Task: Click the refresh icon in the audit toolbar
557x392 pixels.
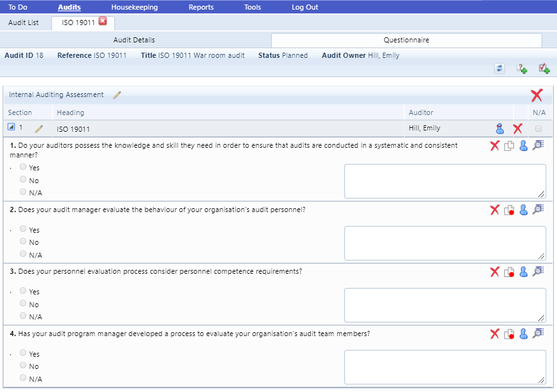Action: tap(499, 68)
